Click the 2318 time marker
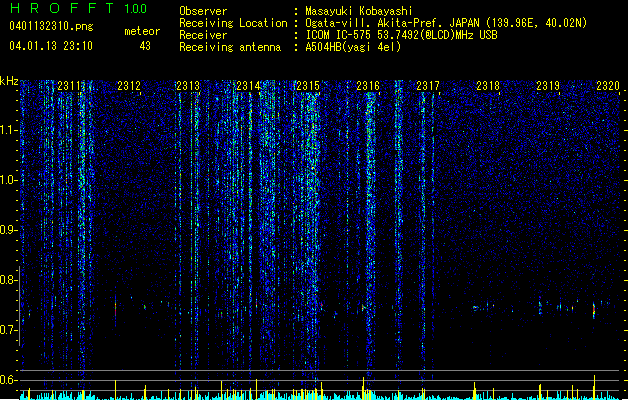629x400 pixels. (x=488, y=86)
